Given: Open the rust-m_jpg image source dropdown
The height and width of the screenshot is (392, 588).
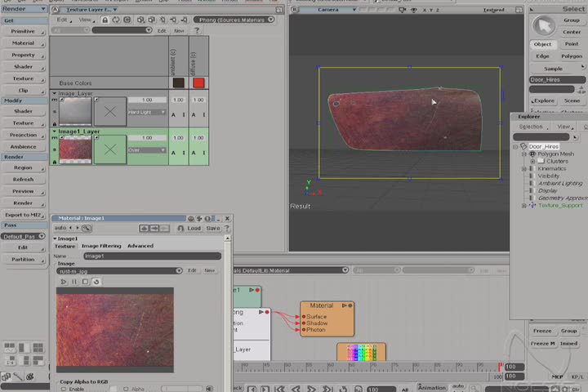Looking at the screenshot, I should 119,271.
